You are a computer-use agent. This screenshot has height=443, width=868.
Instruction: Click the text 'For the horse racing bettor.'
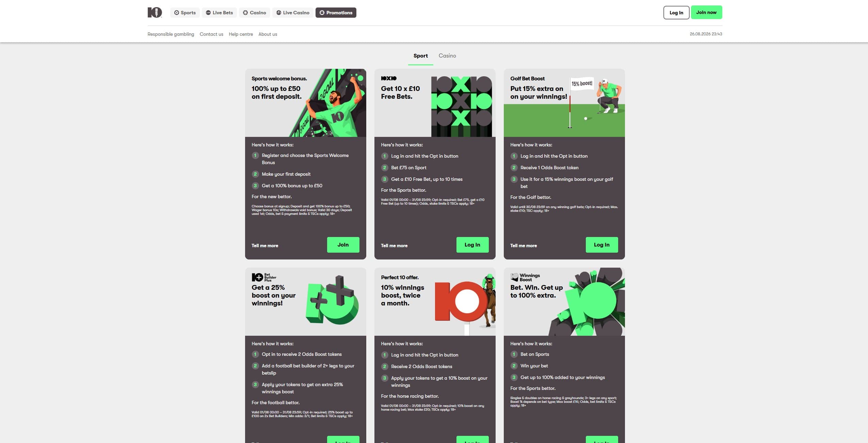(x=410, y=396)
